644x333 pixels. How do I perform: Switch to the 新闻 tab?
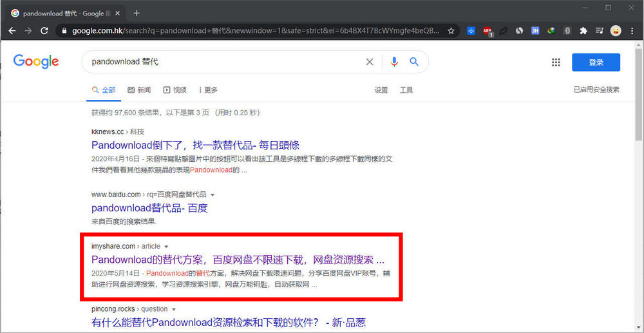click(x=139, y=90)
